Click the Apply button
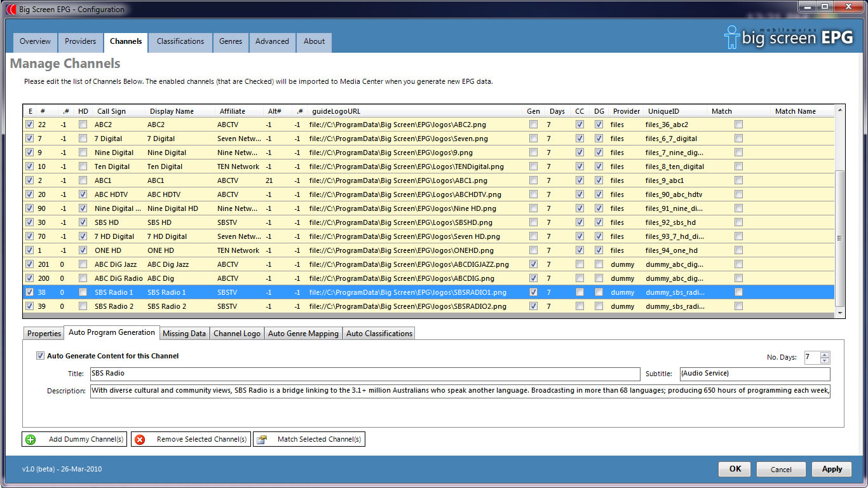The image size is (868, 488). [x=832, y=469]
